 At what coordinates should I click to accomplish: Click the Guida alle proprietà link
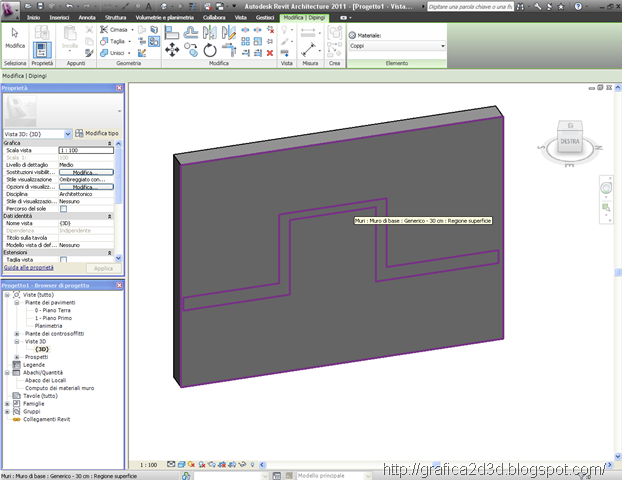(28, 268)
